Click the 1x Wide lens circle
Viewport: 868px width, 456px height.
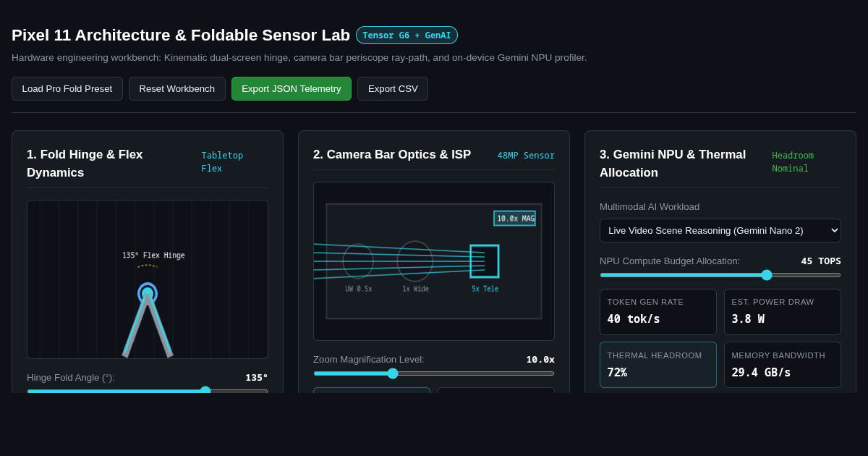click(415, 261)
